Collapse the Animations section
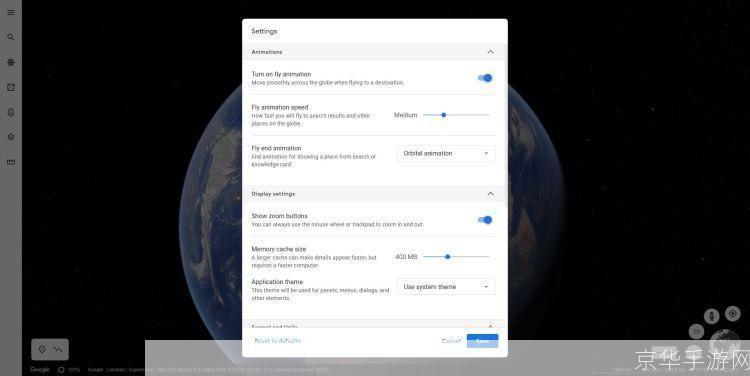 [490, 52]
